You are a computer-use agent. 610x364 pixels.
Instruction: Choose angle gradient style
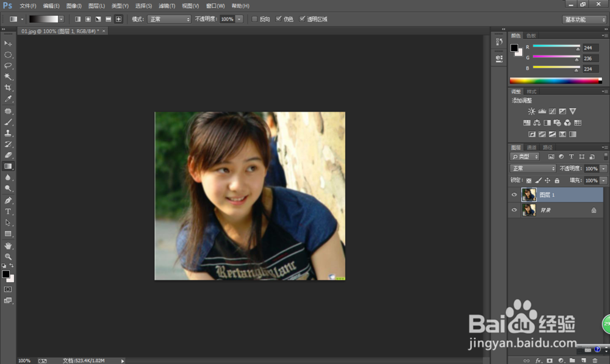point(98,19)
